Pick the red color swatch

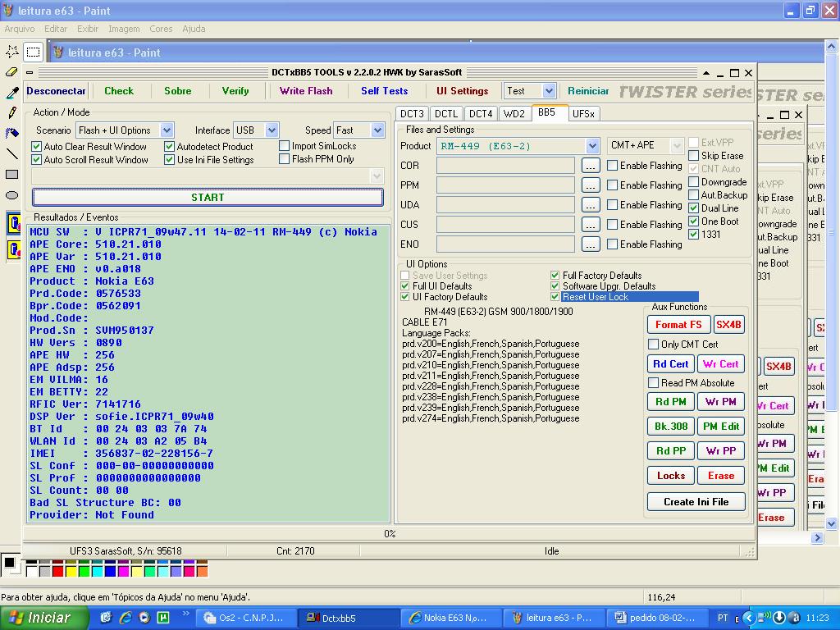[57, 570]
